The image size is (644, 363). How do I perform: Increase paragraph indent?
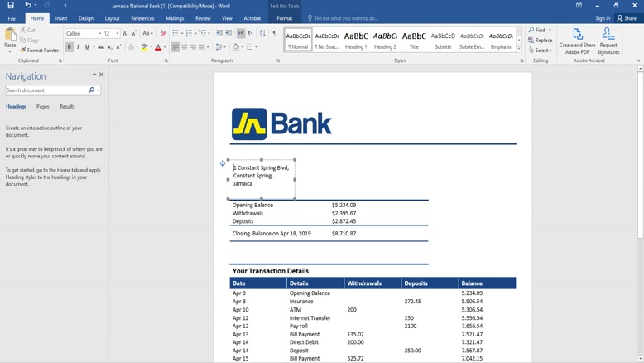[x=228, y=34]
